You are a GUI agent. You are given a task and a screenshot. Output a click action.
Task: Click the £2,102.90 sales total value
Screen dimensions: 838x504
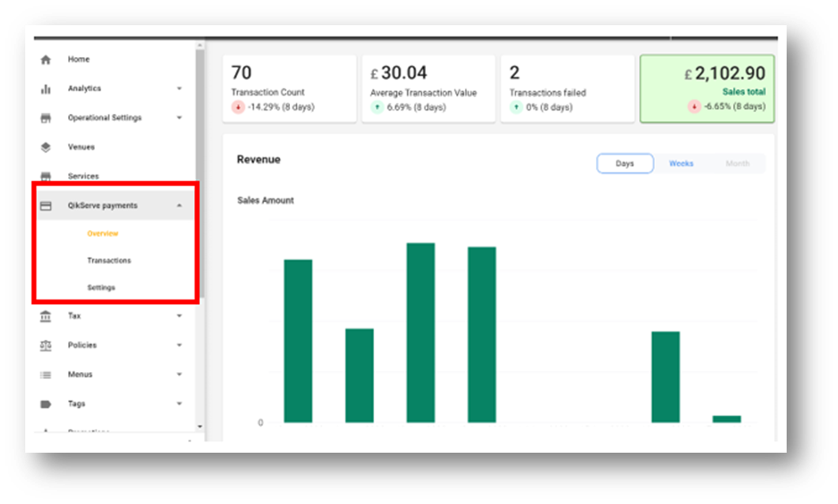point(725,73)
